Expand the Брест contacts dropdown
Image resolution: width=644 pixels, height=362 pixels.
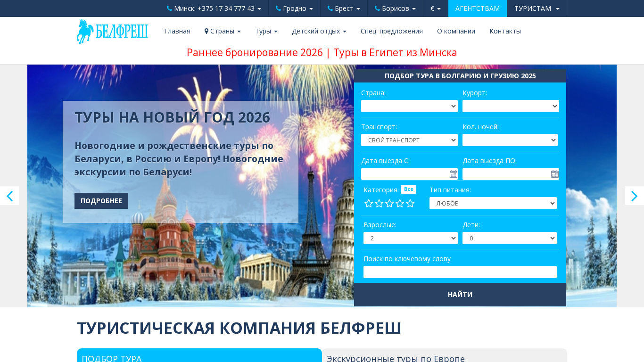(x=344, y=8)
